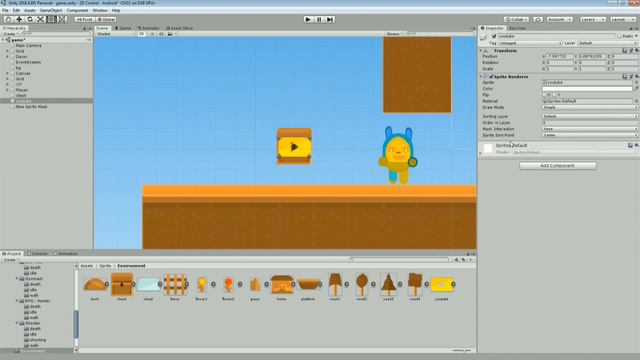Collapse the Transform component
This screenshot has width=640, height=360.
point(481,51)
